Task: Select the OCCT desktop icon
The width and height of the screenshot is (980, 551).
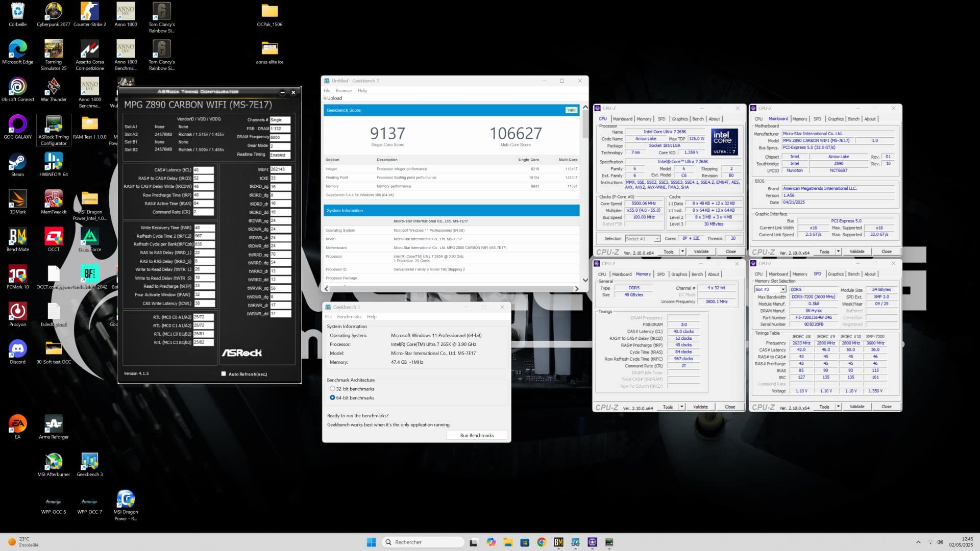Action: click(x=54, y=239)
